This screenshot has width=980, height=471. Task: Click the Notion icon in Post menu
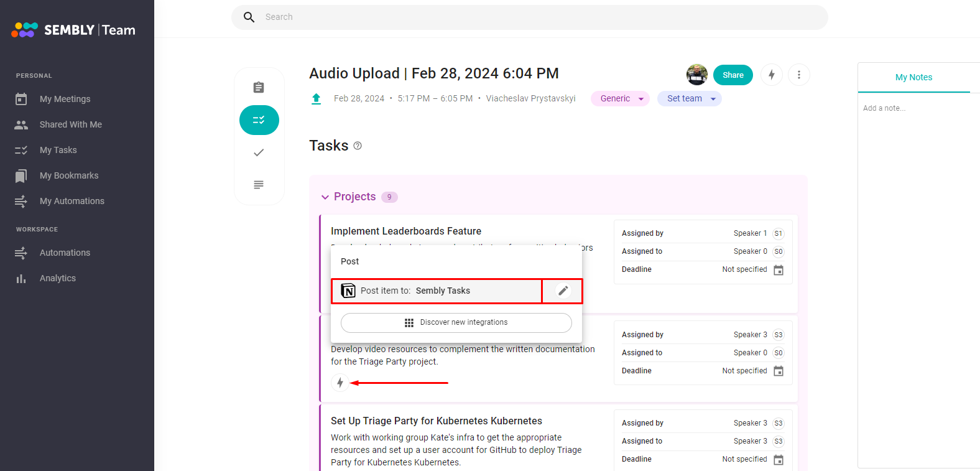tap(348, 291)
